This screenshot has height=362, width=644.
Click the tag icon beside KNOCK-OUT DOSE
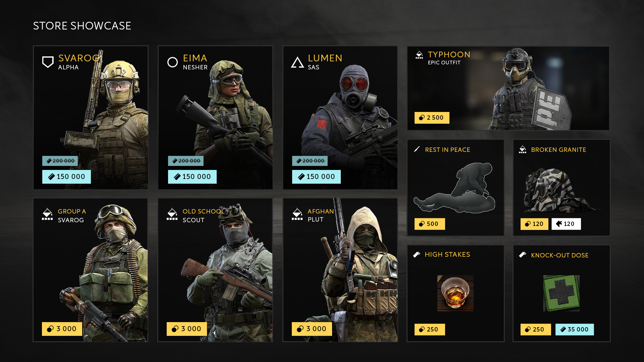pyautogui.click(x=523, y=255)
